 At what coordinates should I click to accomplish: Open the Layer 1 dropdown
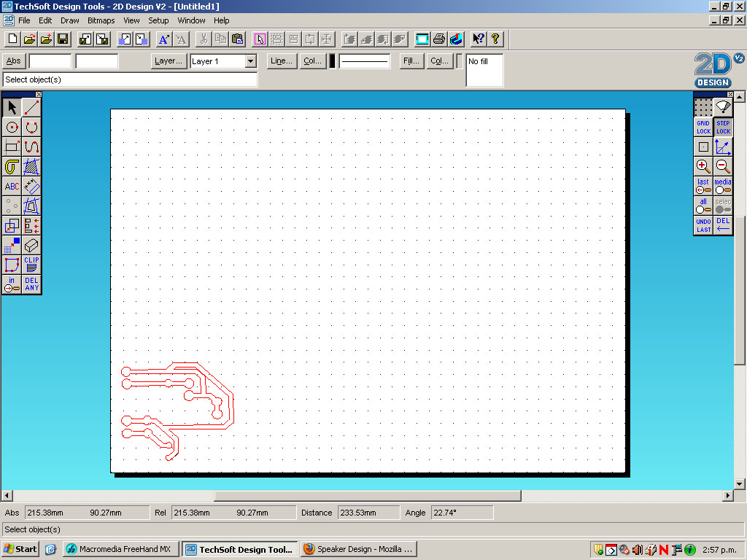coord(250,61)
